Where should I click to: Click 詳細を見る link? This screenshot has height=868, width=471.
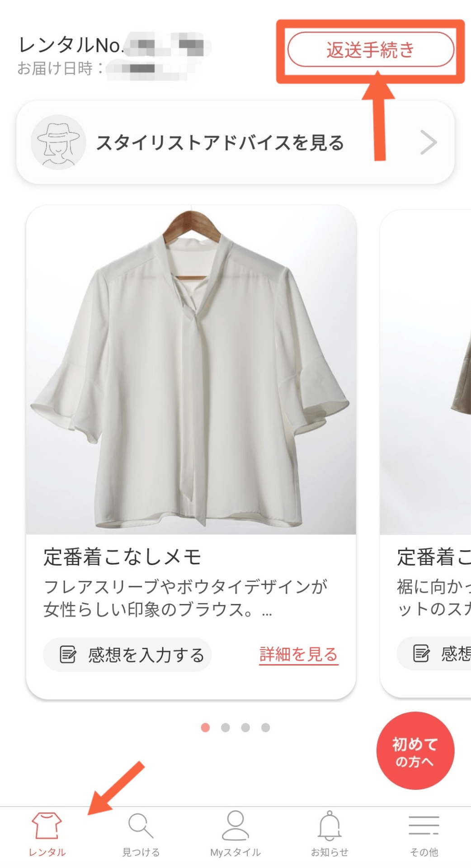coord(299,654)
